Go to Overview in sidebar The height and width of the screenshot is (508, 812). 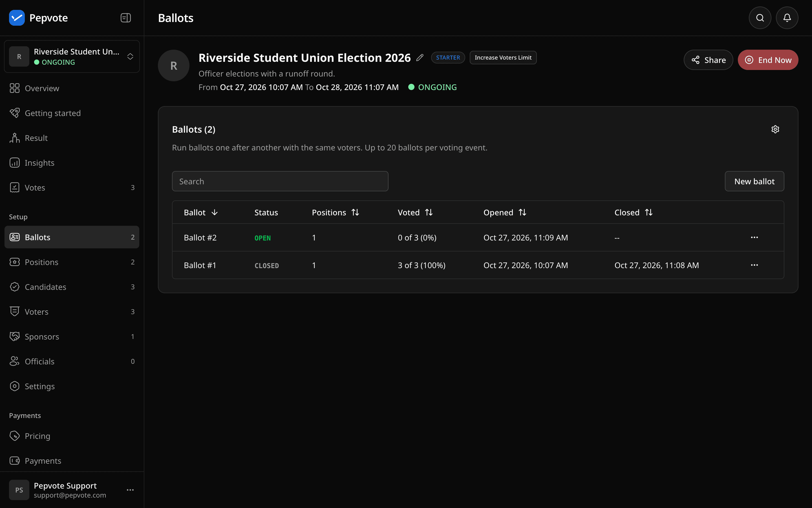pos(72,88)
